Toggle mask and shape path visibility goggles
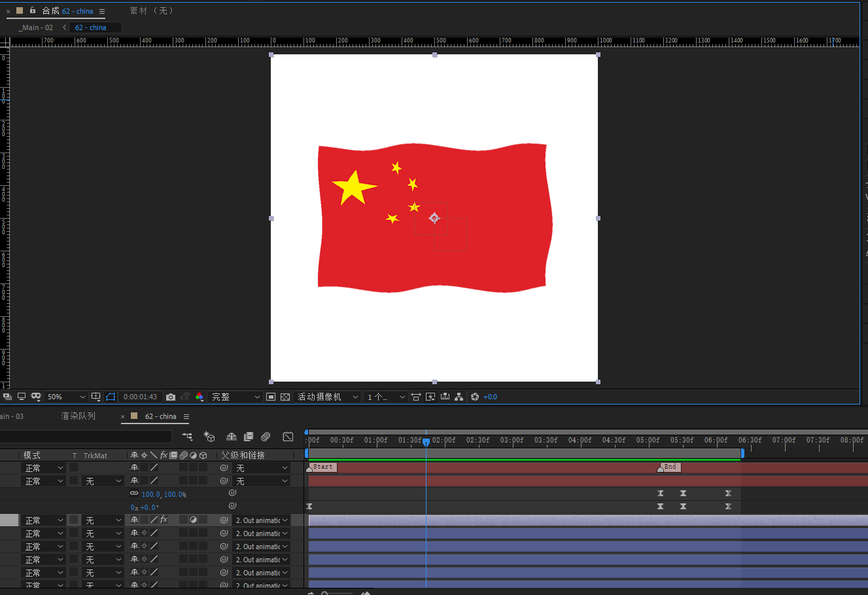 (36, 397)
